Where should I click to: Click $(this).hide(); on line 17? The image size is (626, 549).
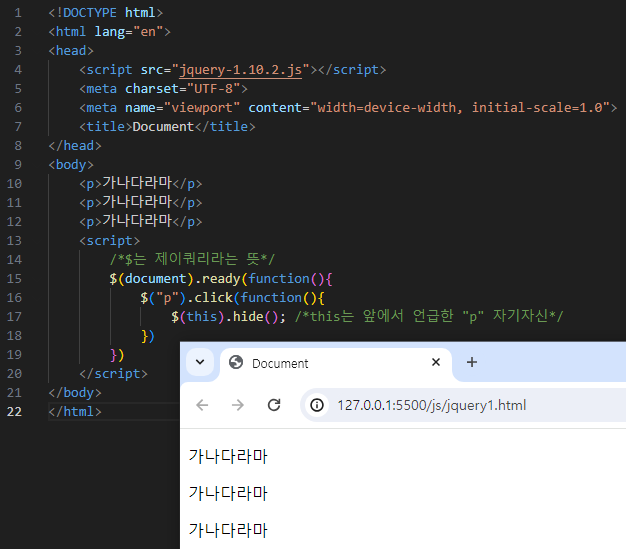pos(228,317)
